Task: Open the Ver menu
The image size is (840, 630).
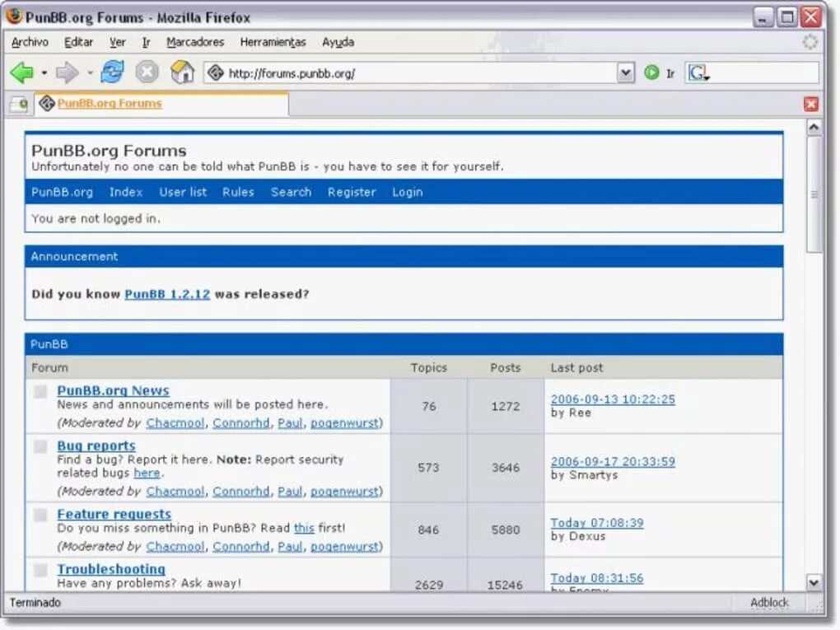Action: pos(117,42)
